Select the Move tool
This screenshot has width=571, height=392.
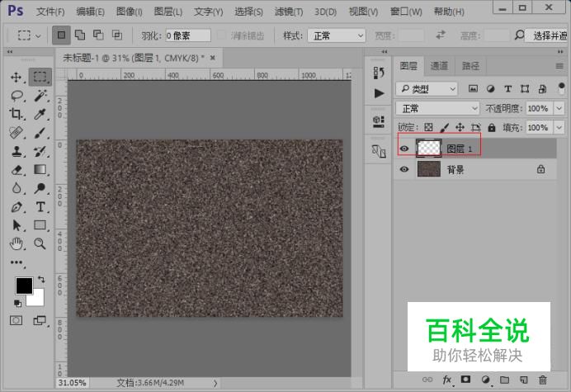click(17, 77)
